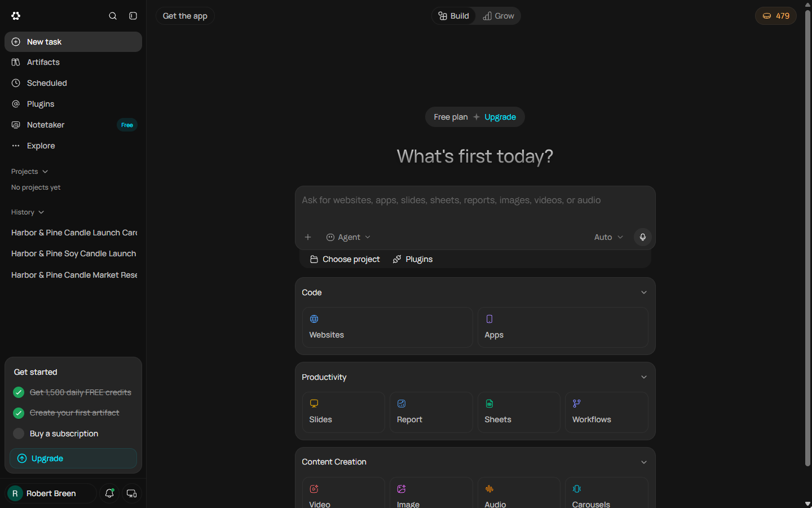The height and width of the screenshot is (508, 812).
Task: Collapse the sidebar panel icon
Action: click(133, 16)
